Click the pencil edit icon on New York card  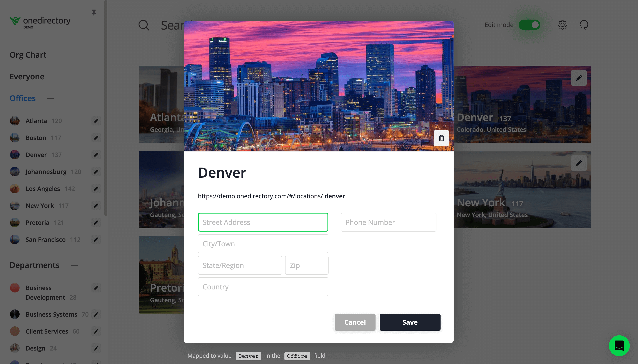click(579, 163)
